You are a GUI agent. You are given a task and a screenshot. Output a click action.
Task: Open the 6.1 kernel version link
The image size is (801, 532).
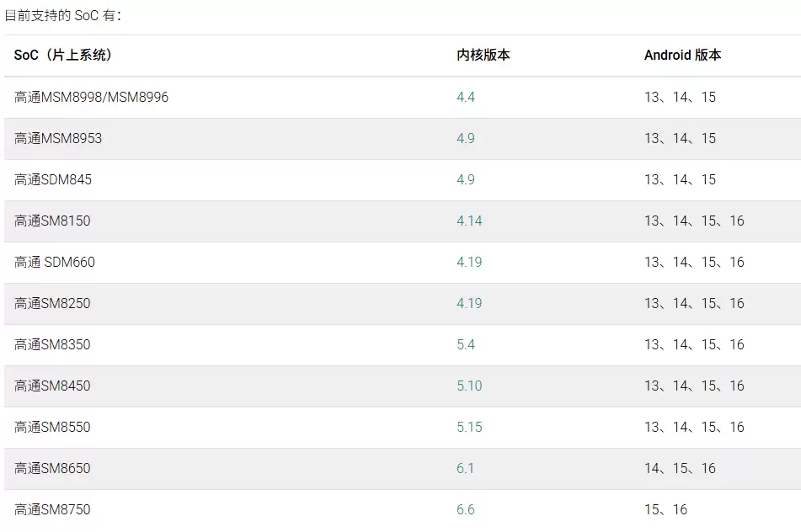click(x=466, y=469)
